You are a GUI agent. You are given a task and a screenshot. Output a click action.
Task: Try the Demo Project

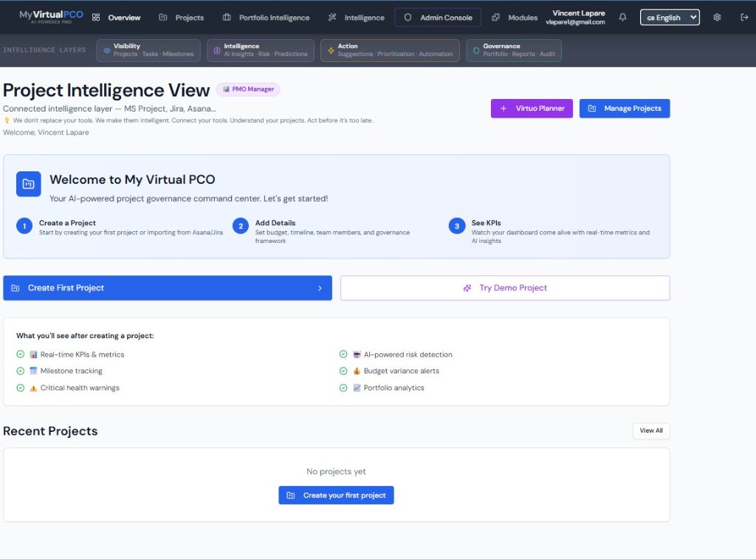coord(505,288)
